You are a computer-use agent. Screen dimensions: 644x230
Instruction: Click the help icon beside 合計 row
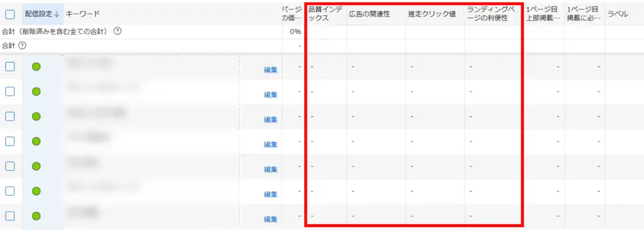(22, 46)
